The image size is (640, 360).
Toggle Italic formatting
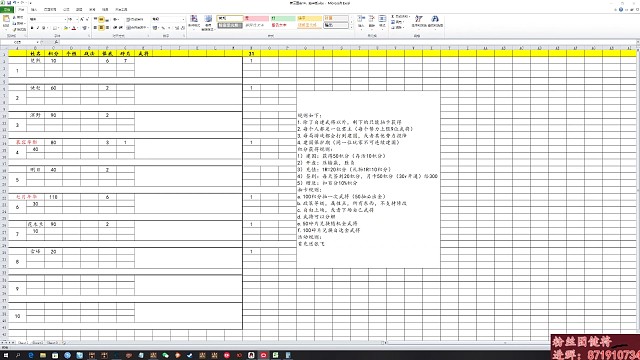pyautogui.click(x=38, y=28)
